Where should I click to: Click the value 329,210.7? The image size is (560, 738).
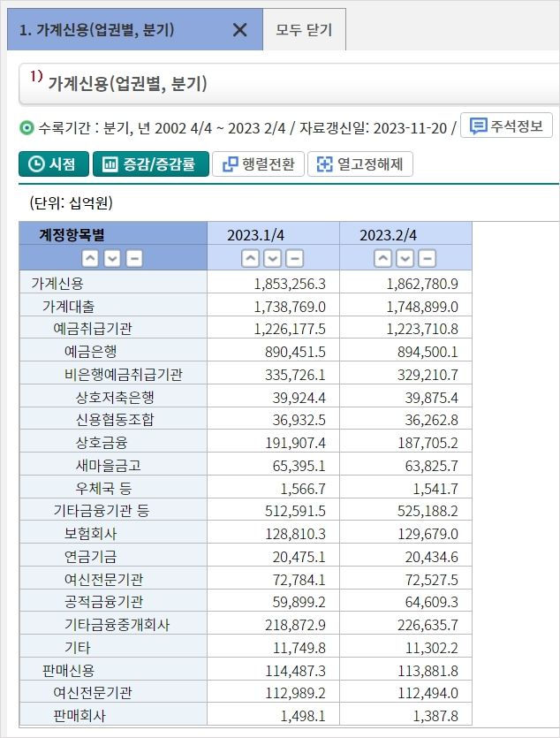pyautogui.click(x=428, y=375)
